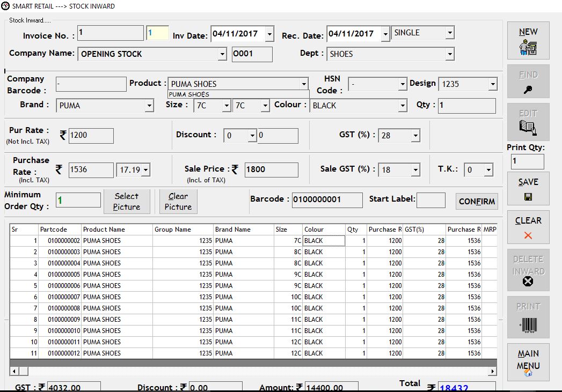
Task: Expand the first Size 7C dropdown
Action: [226, 106]
